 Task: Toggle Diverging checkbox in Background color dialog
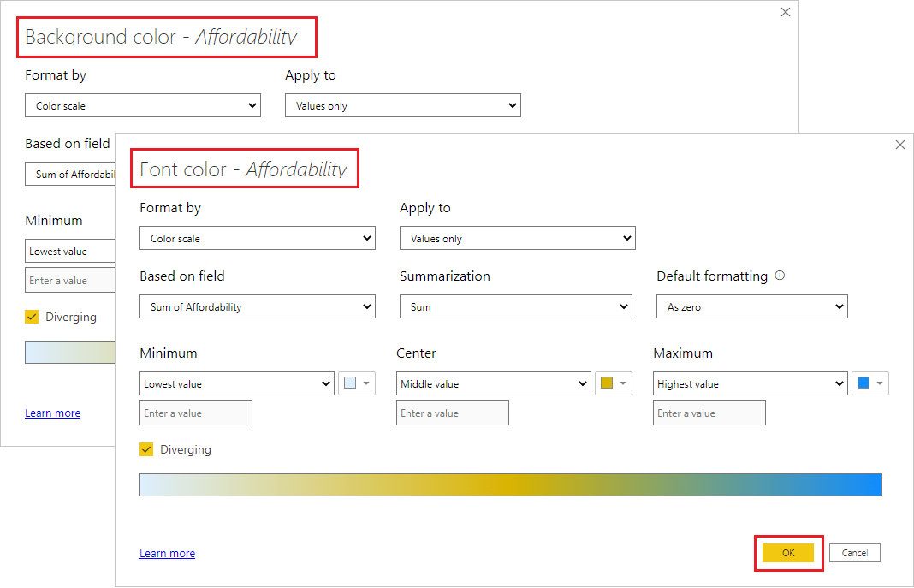(x=32, y=317)
